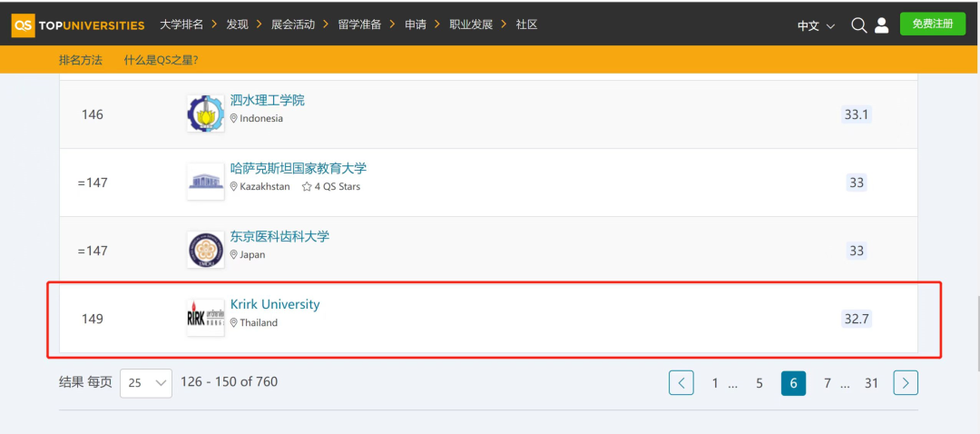This screenshot has height=434, width=980.
Task: Open the Krirk University link
Action: point(275,304)
